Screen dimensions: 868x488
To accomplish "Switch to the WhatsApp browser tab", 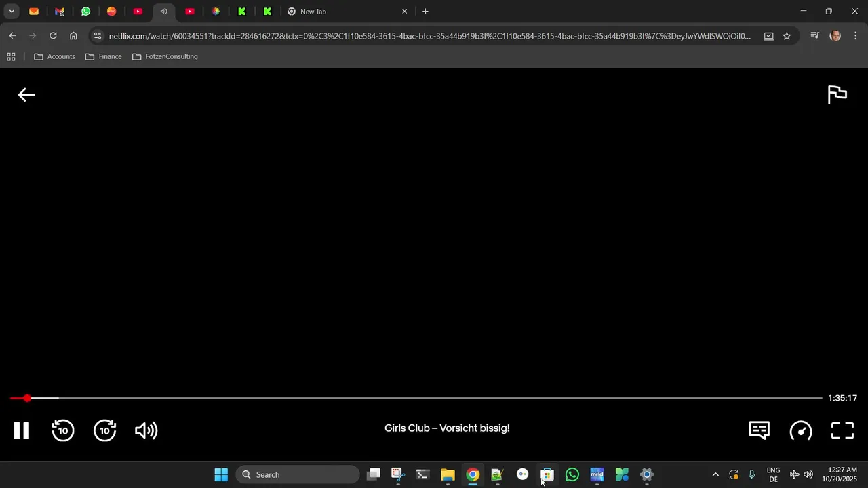I will click(x=85, y=12).
